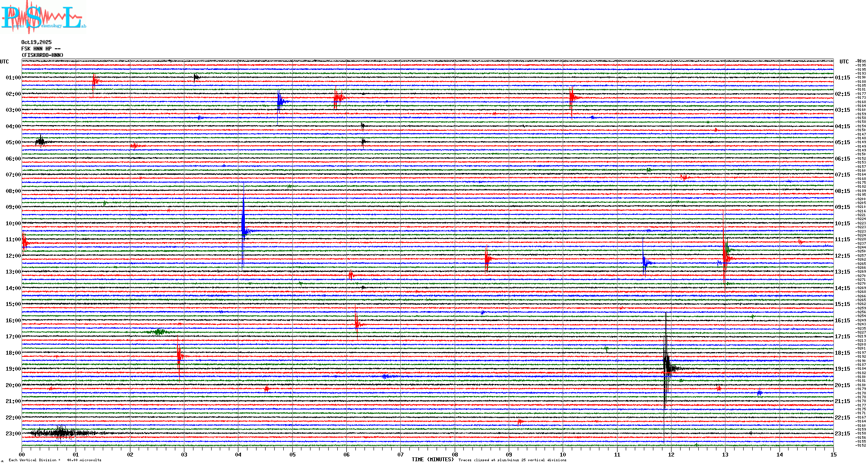The height and width of the screenshot is (466, 868).
Task: Select the 12:00 hour label on left
Action: pyautogui.click(x=13, y=256)
